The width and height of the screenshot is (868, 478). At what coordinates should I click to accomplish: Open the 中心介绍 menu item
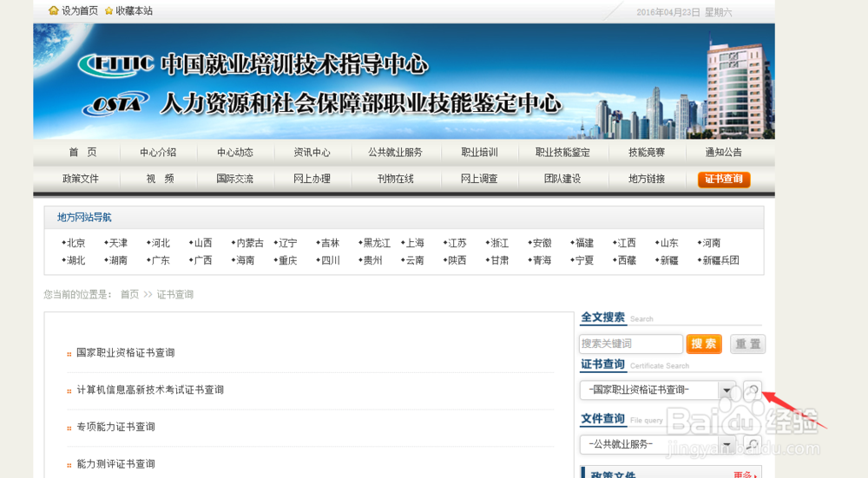tap(158, 152)
